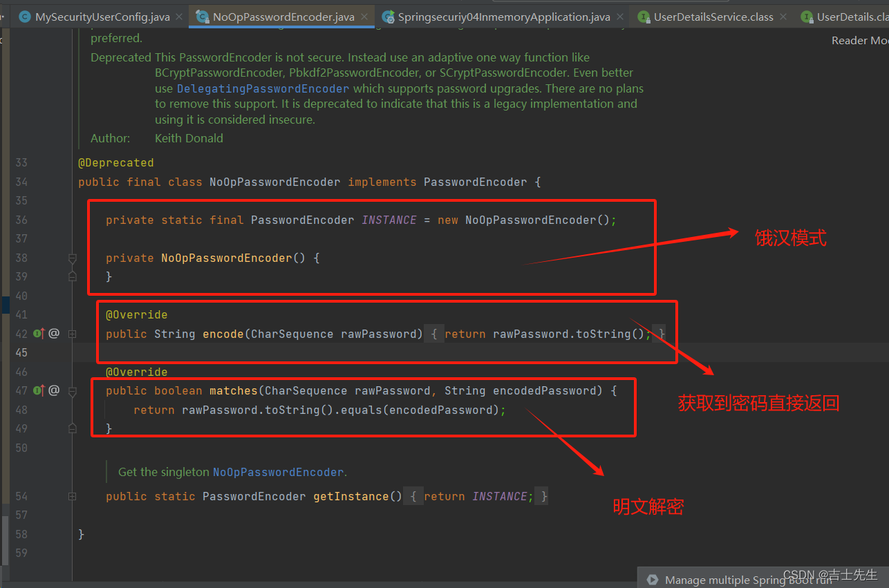Image resolution: width=889 pixels, height=588 pixels.
Task: Click the @Override annotation on line 41
Action: click(x=137, y=315)
